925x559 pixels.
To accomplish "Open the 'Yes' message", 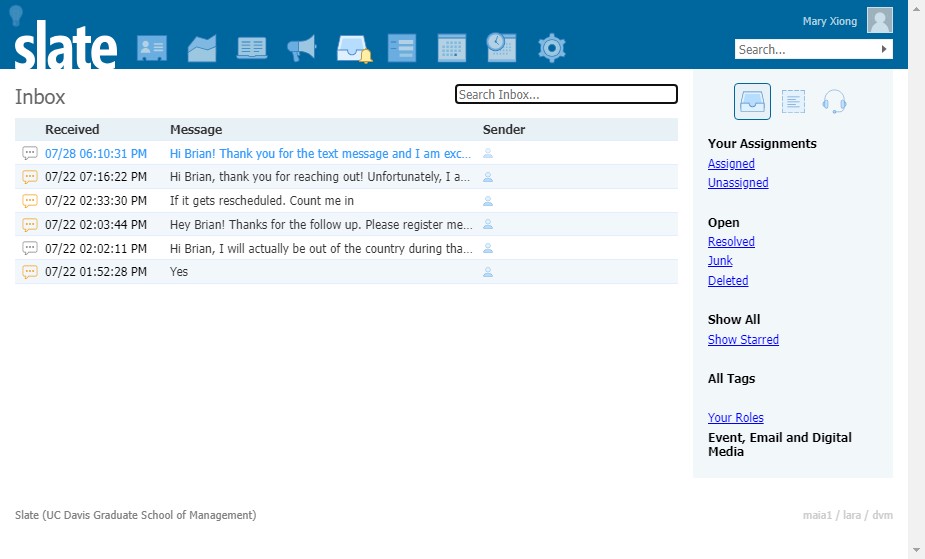I will [x=179, y=272].
